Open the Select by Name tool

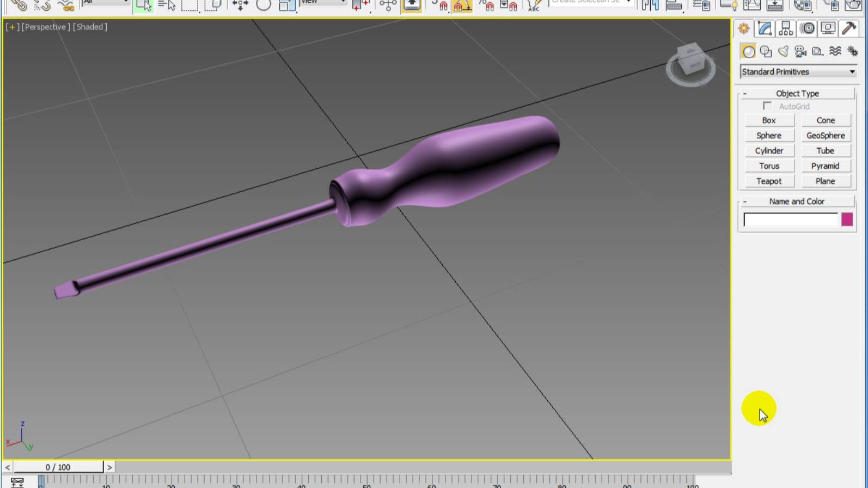click(167, 5)
